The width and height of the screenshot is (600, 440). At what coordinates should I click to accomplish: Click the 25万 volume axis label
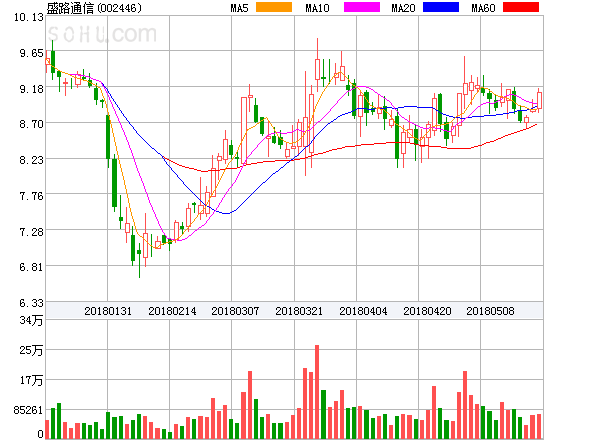click(x=31, y=350)
